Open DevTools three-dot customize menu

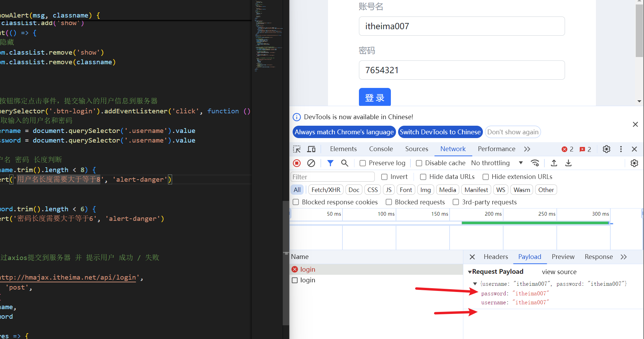point(621,149)
